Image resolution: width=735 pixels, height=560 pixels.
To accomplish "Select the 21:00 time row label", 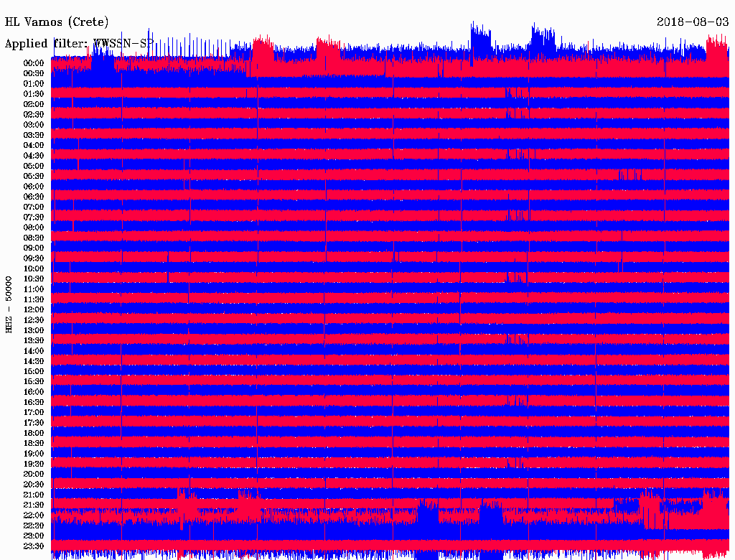I will (34, 495).
